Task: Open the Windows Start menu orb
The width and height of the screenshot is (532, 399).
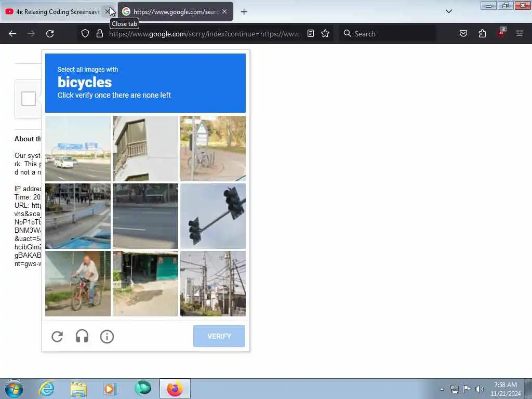Action: [x=14, y=389]
